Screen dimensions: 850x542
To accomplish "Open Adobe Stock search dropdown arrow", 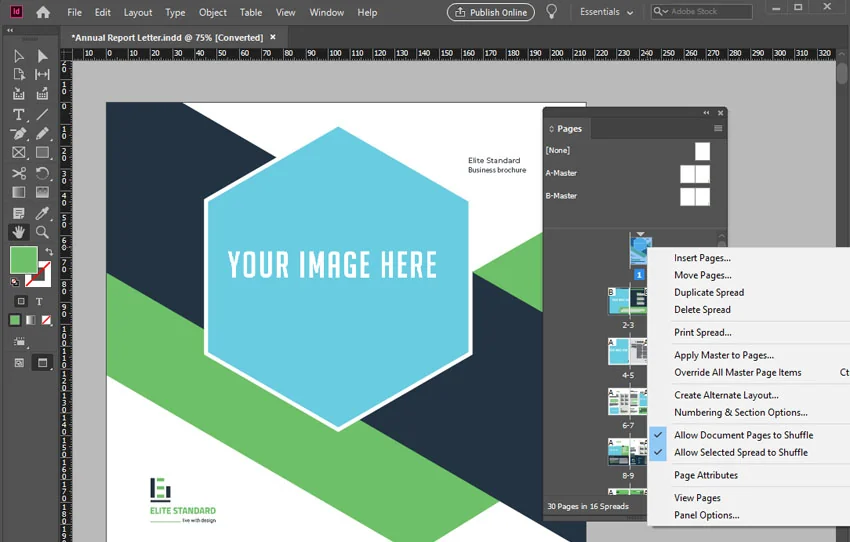I will (x=665, y=11).
